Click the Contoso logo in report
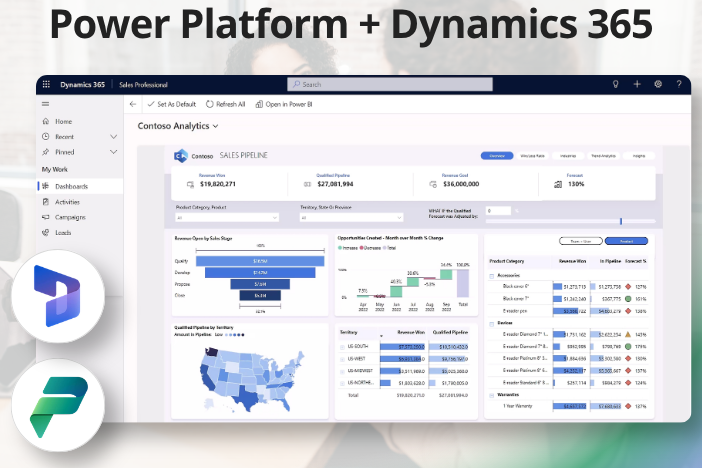702x468 pixels. [181, 155]
